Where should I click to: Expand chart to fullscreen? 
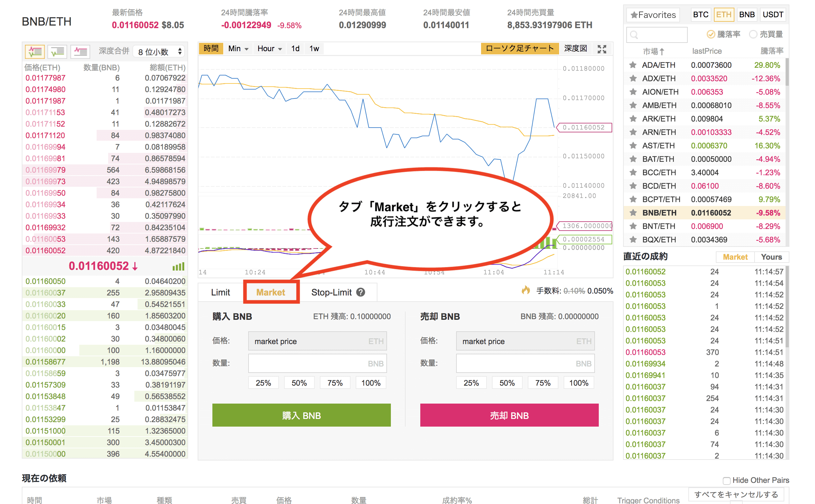click(x=602, y=49)
